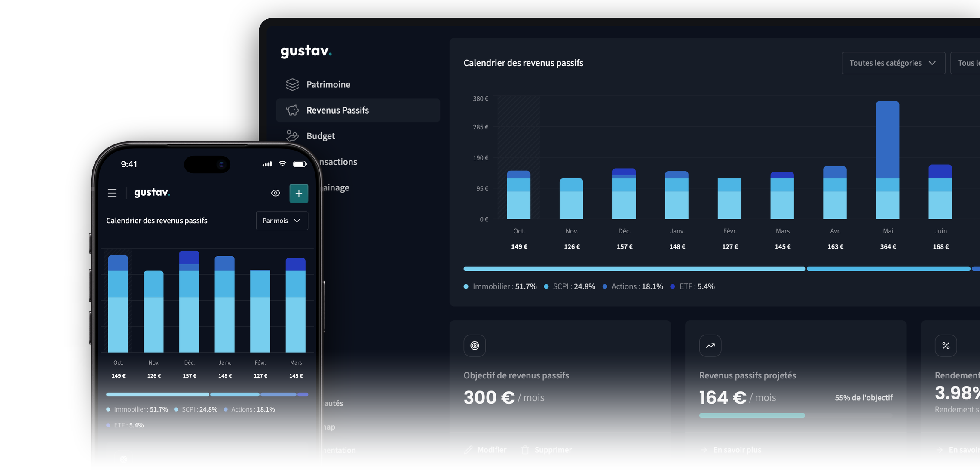Viewport: 980px width, 473px height.
Task: Click the piggy bank Revenus Passifs icon
Action: click(x=292, y=110)
